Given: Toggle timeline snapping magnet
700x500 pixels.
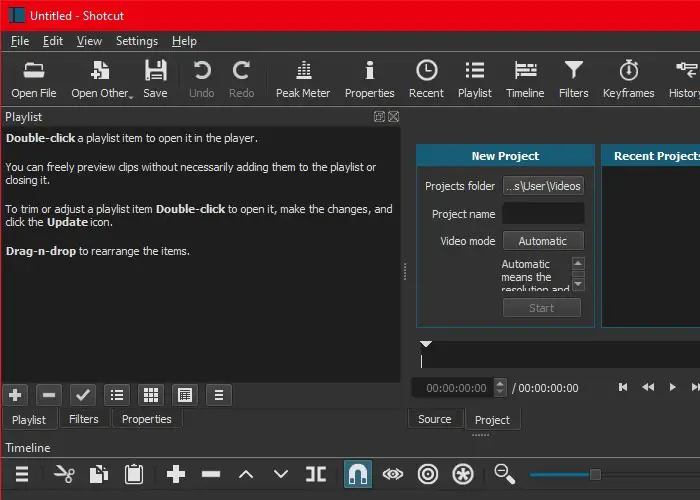Looking at the screenshot, I should (x=358, y=474).
